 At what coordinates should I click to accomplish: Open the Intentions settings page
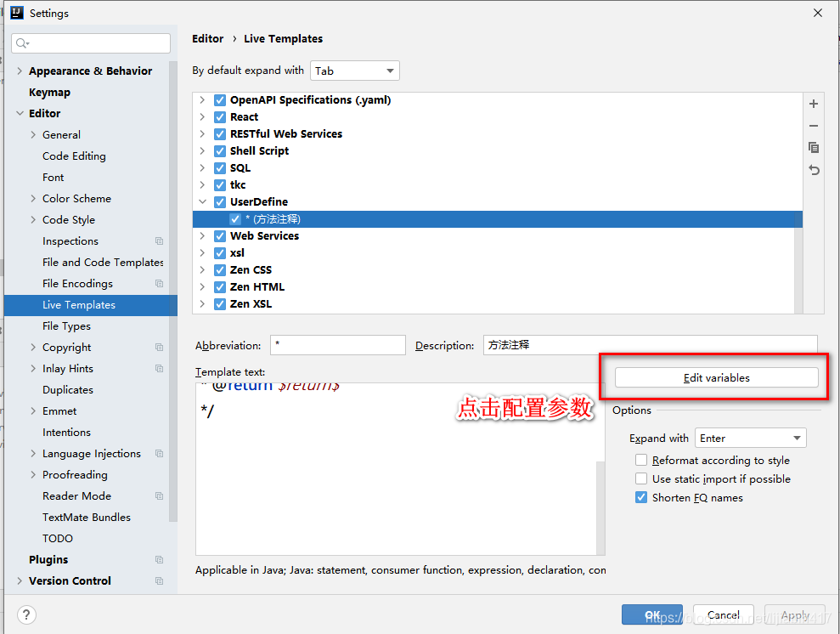point(66,432)
